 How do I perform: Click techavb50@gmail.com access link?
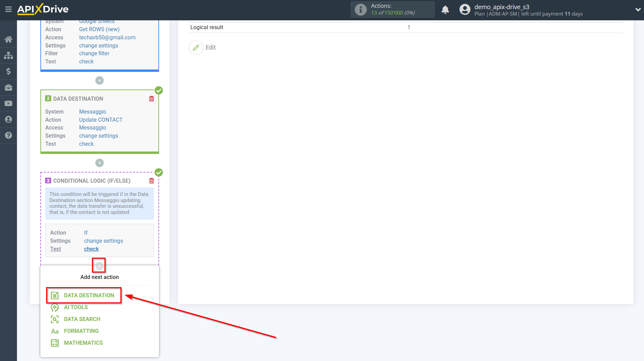(x=107, y=37)
